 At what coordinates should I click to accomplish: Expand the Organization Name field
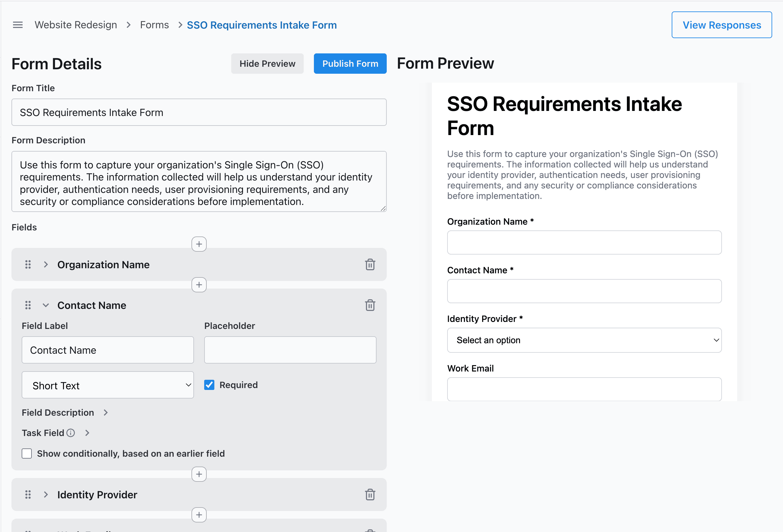[x=46, y=264]
